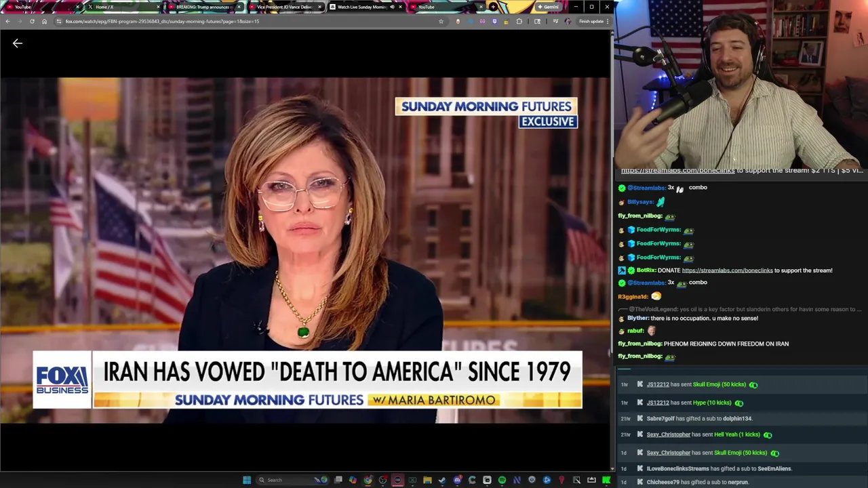Click the Billysays chat username
Image resolution: width=868 pixels, height=488 pixels.
click(x=640, y=202)
